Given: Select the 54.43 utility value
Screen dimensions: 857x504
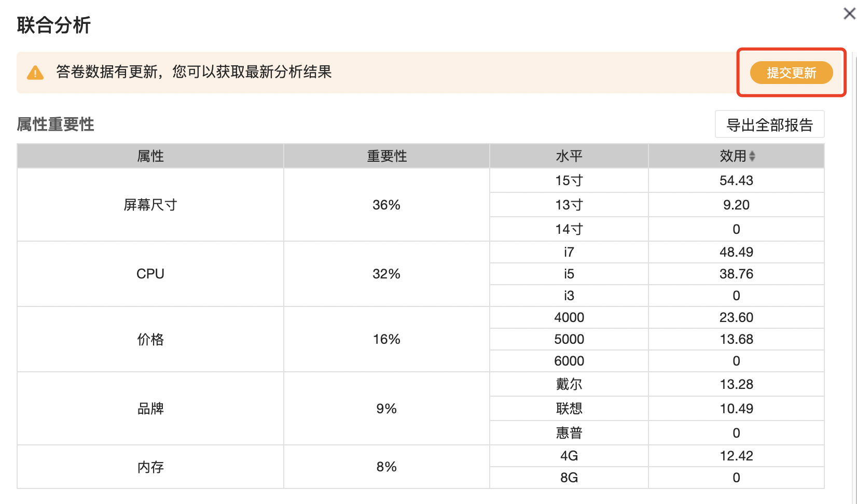Looking at the screenshot, I should (x=736, y=180).
